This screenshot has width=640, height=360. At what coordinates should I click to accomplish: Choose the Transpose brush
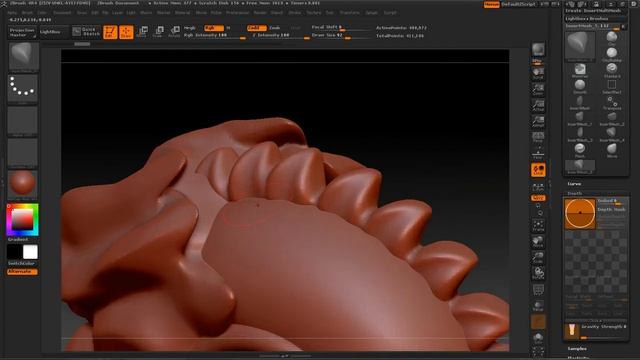point(611,102)
